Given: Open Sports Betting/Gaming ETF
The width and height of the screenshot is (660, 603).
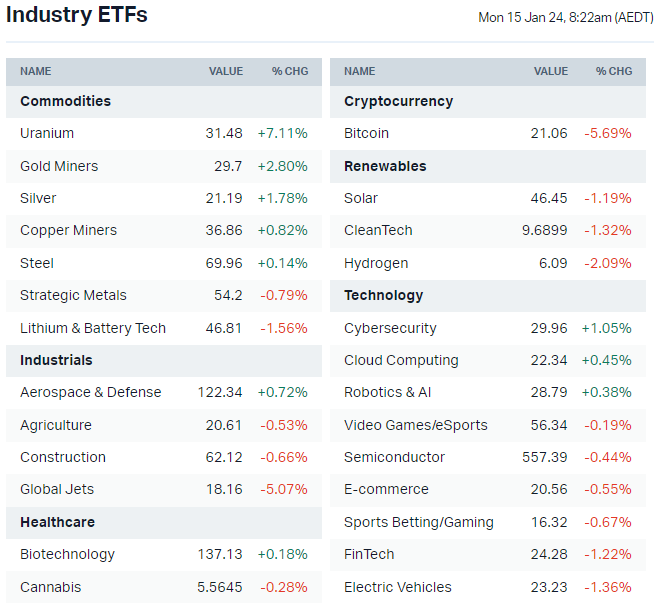Looking at the screenshot, I should click(x=418, y=522).
